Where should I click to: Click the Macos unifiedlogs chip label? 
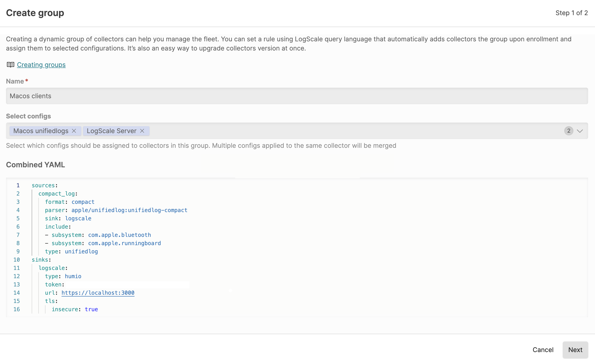41,131
